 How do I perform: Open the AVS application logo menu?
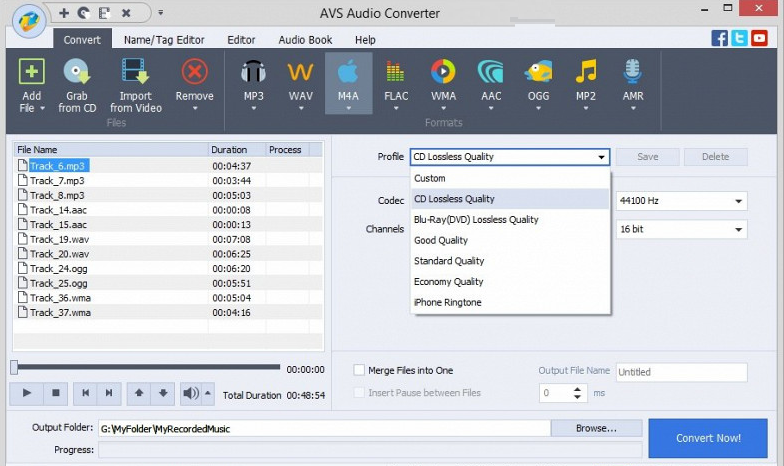click(29, 22)
